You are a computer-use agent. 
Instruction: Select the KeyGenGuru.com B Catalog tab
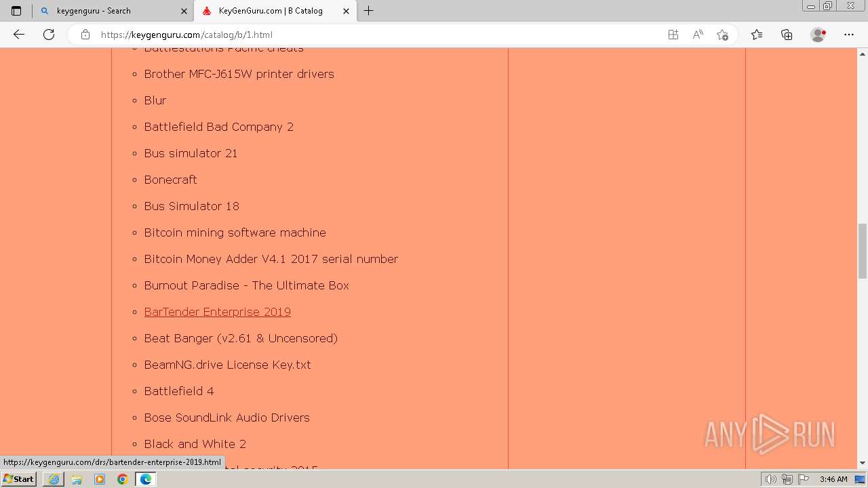275,11
